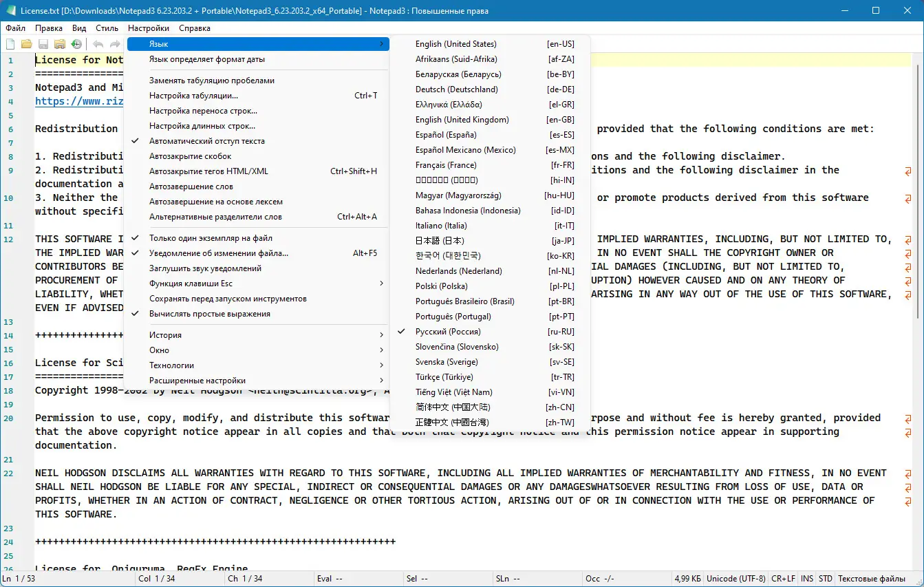
Task: Choose Svenska (Sverige) language
Action: point(490,362)
